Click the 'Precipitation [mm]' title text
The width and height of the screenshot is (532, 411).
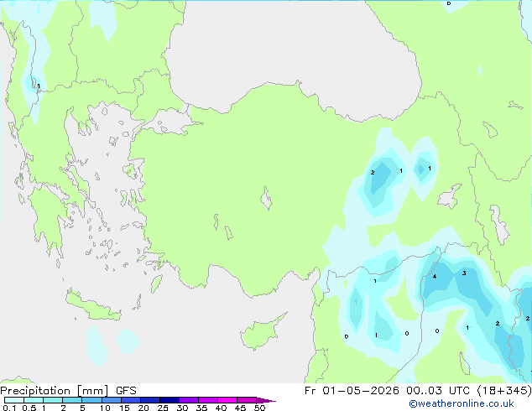(x=55, y=391)
